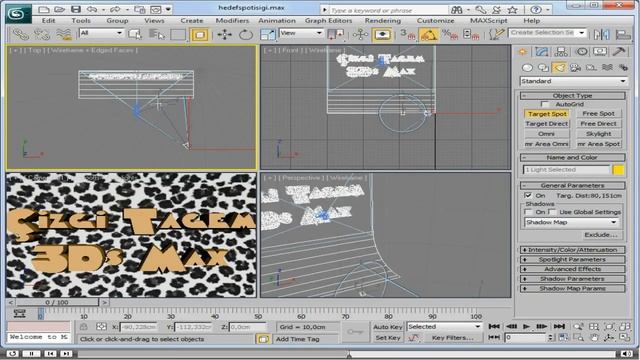Click the yellow light color swatch
This screenshot has height=360, width=640.
coord(618,170)
